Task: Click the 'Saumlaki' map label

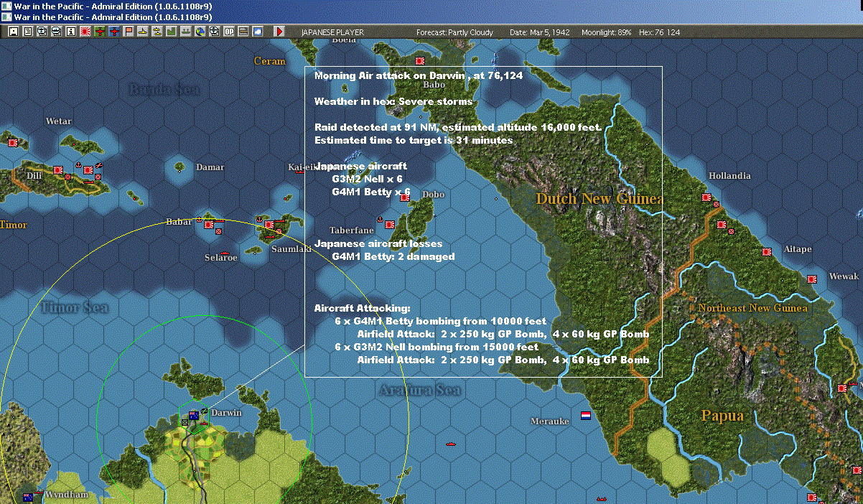Action: click(291, 249)
